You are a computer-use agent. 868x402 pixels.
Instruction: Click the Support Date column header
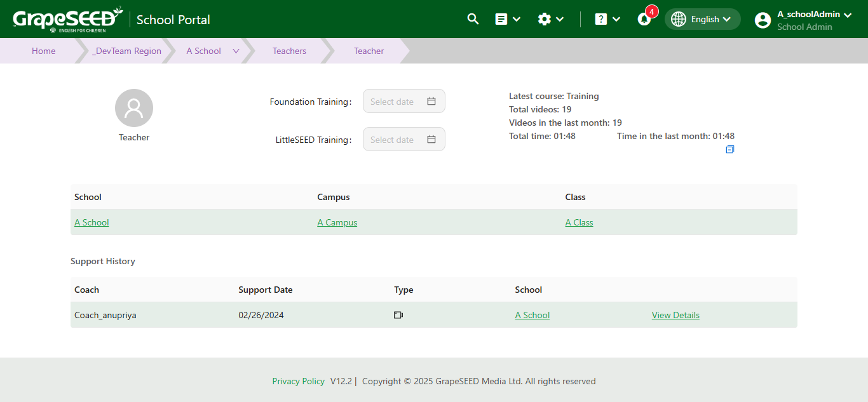pyautogui.click(x=266, y=290)
